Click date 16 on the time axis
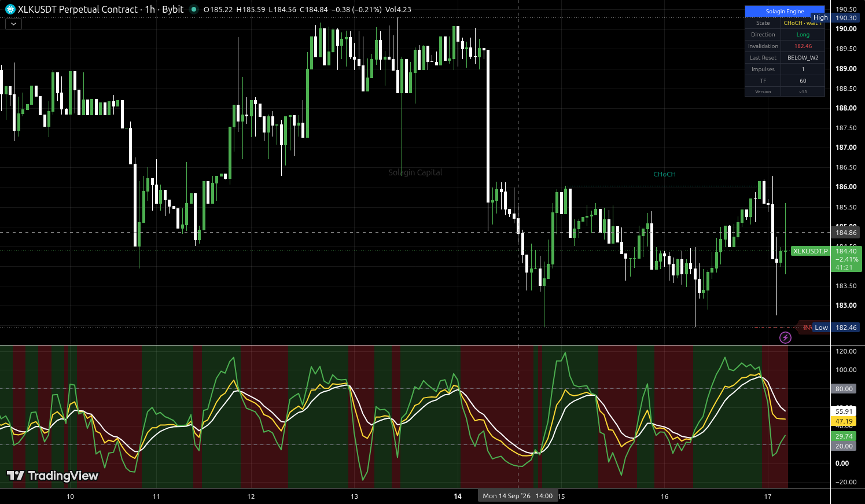Image resolution: width=865 pixels, height=504 pixels. [x=664, y=496]
